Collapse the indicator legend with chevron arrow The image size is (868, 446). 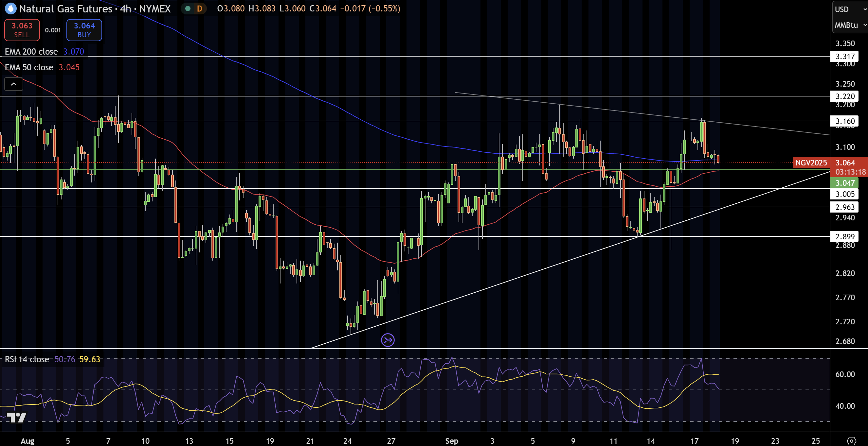tap(14, 84)
